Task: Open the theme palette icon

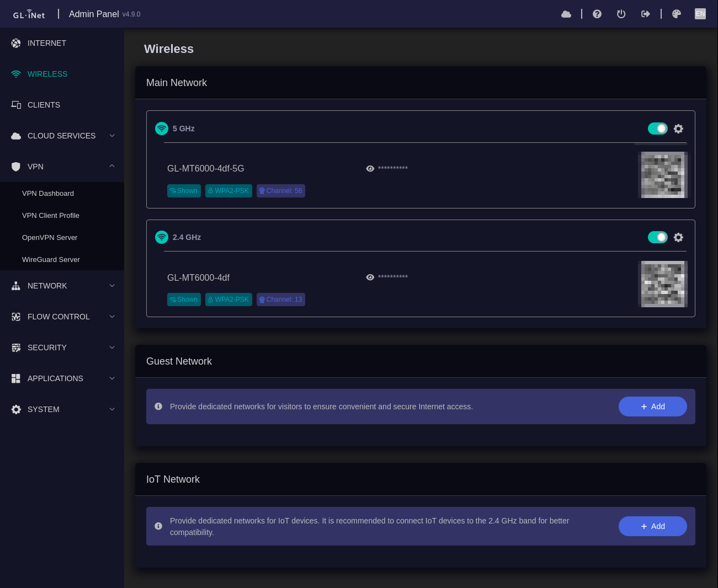Action: tap(677, 14)
